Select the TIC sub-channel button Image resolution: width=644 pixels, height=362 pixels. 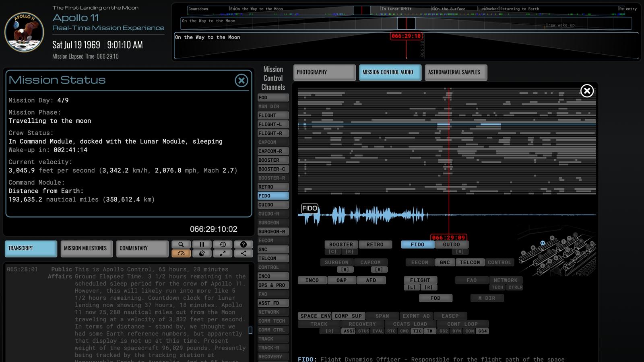[x=417, y=331]
